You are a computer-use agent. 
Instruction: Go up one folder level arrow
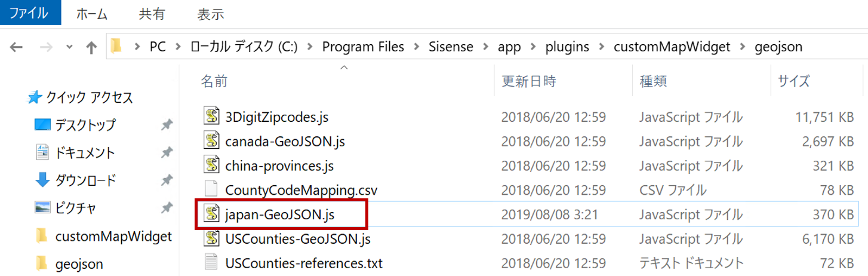(91, 47)
